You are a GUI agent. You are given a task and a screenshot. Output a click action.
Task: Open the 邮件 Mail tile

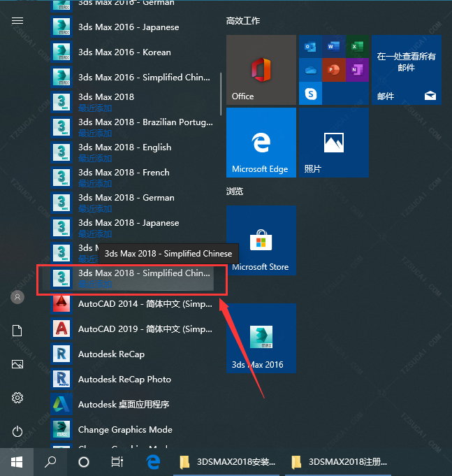click(407, 70)
